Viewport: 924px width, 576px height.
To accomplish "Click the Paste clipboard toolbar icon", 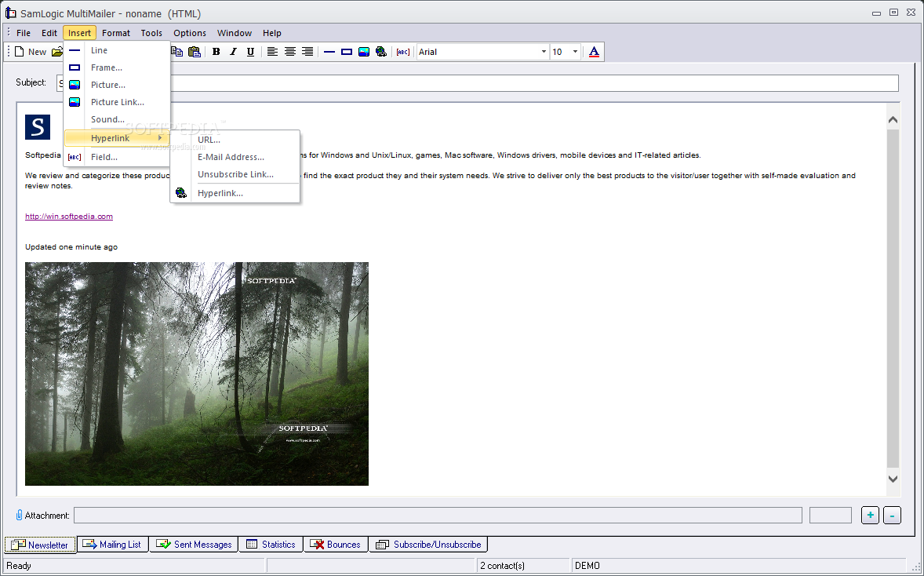I will click(194, 52).
